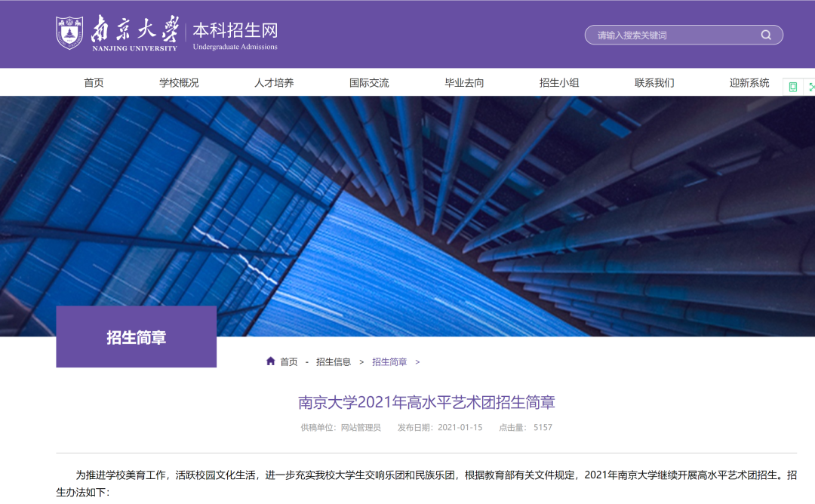Expand the 人才培养 menu
This screenshot has width=815, height=504.
coord(274,83)
